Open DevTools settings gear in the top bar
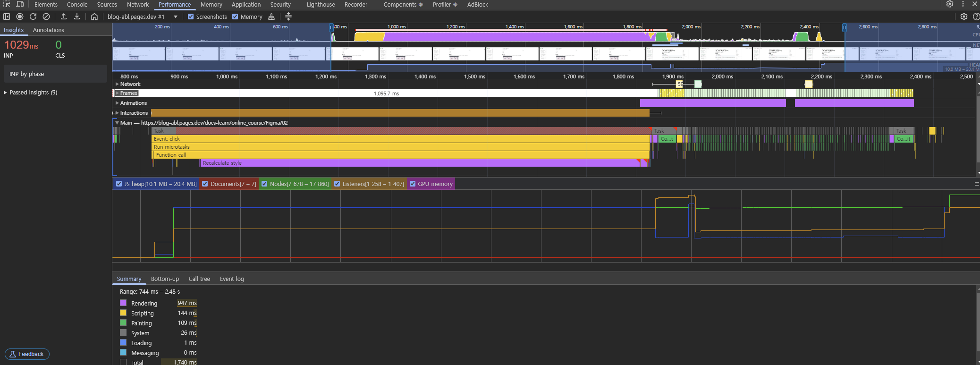Screen dimensions: 980x365 tap(950, 4)
